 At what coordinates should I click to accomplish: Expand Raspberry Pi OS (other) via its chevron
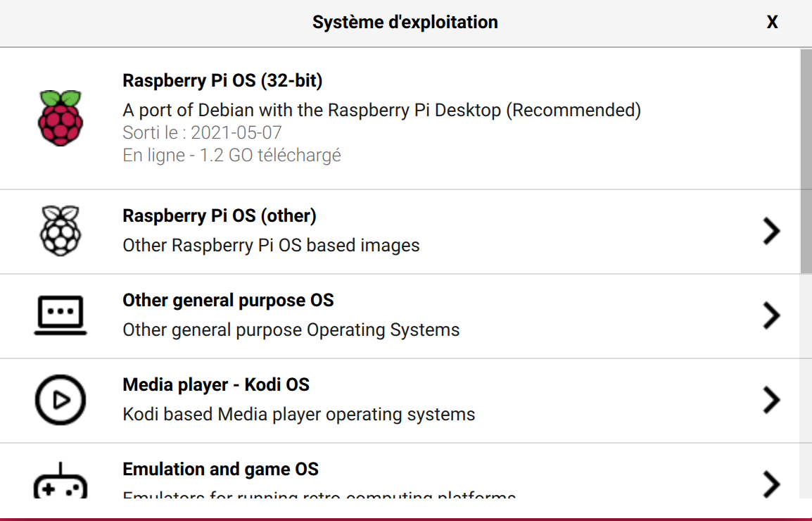(772, 231)
